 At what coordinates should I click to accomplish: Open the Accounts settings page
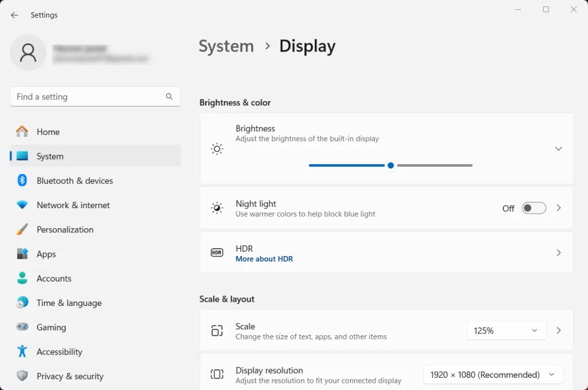tap(54, 279)
